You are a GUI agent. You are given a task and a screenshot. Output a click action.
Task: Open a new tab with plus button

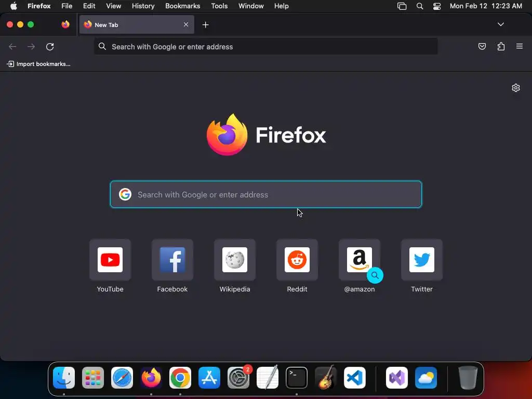[205, 25]
